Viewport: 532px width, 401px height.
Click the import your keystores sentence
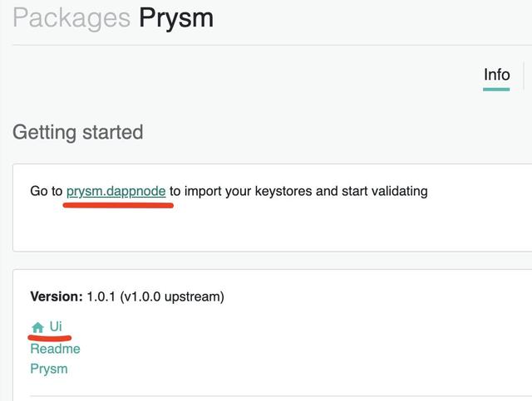pyautogui.click(x=298, y=191)
